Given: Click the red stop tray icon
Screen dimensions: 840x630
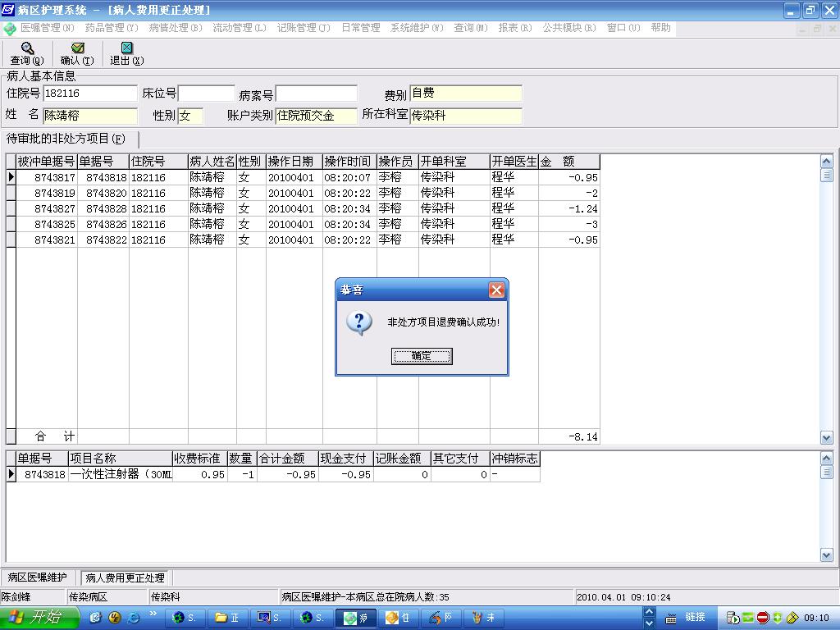Looking at the screenshot, I should pos(763,618).
